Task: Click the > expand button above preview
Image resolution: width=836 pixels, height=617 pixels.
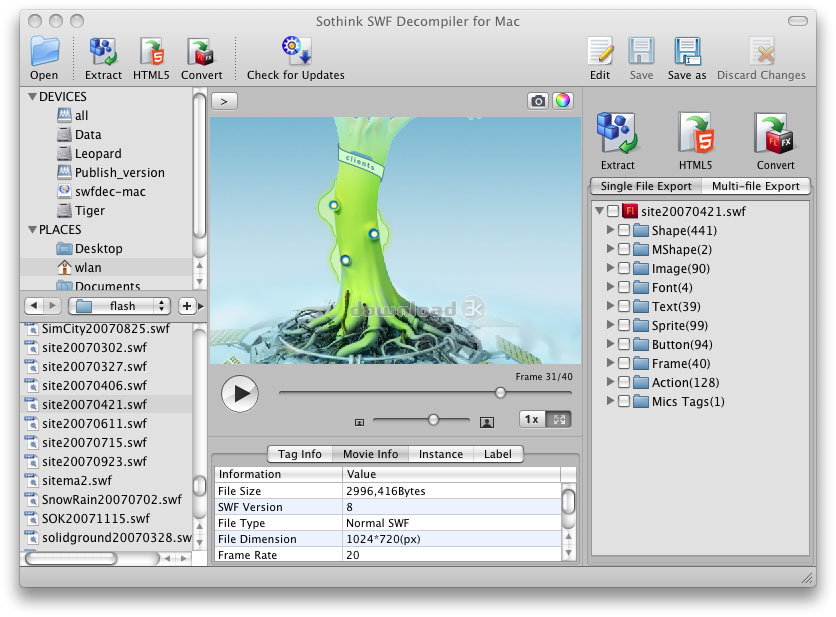Action: pos(224,101)
